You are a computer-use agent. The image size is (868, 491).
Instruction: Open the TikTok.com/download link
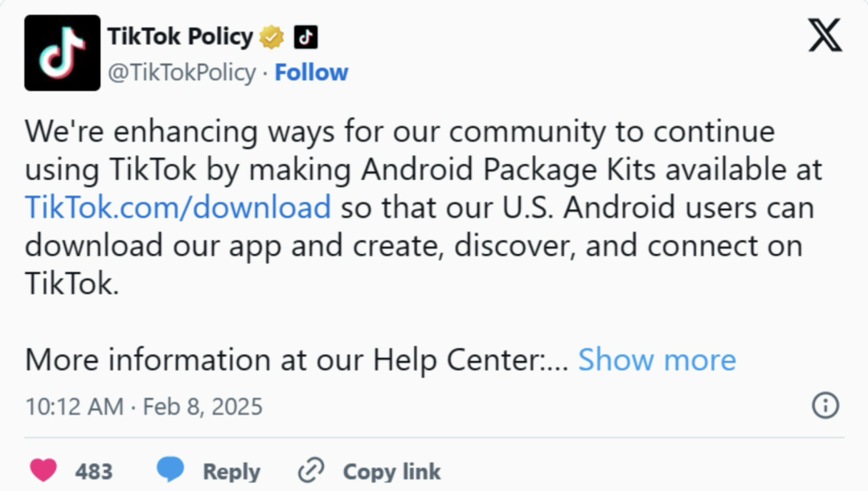[178, 207]
